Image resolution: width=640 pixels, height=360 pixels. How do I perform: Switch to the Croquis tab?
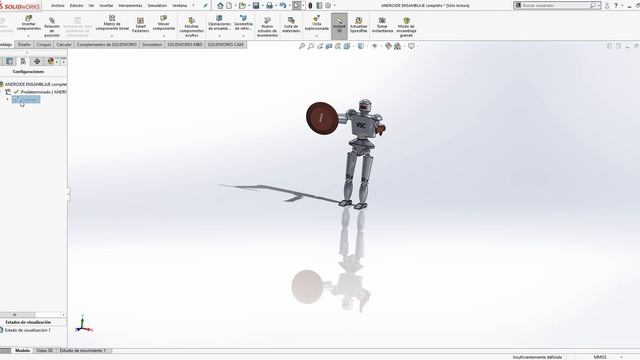click(x=44, y=44)
